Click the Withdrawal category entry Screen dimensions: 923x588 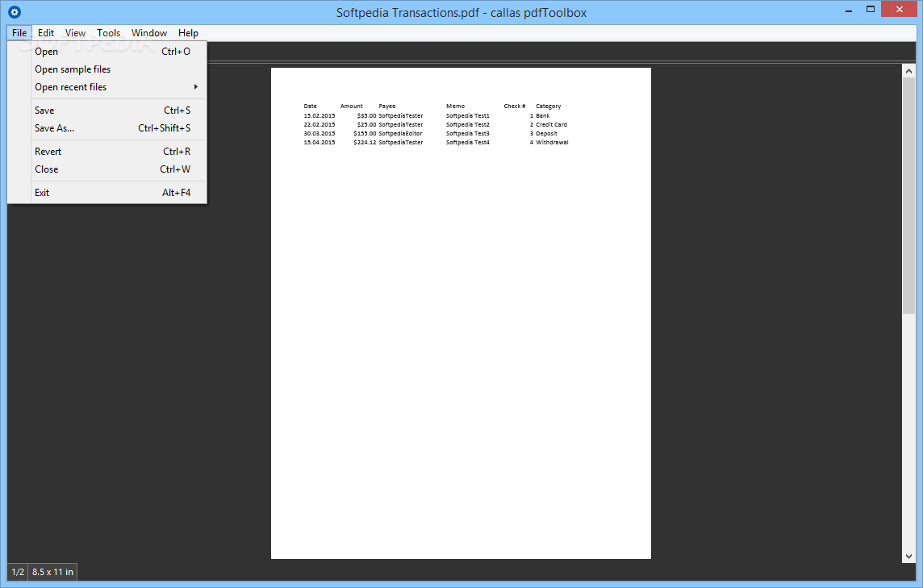click(x=552, y=143)
